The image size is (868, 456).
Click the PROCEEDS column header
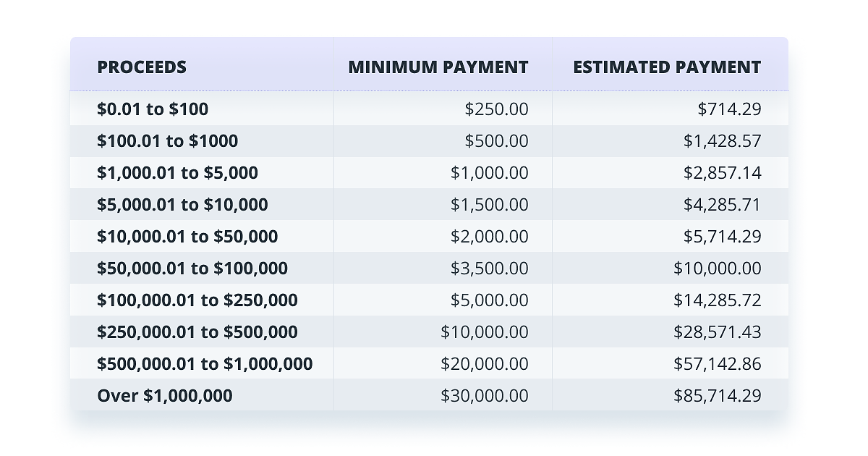(142, 67)
